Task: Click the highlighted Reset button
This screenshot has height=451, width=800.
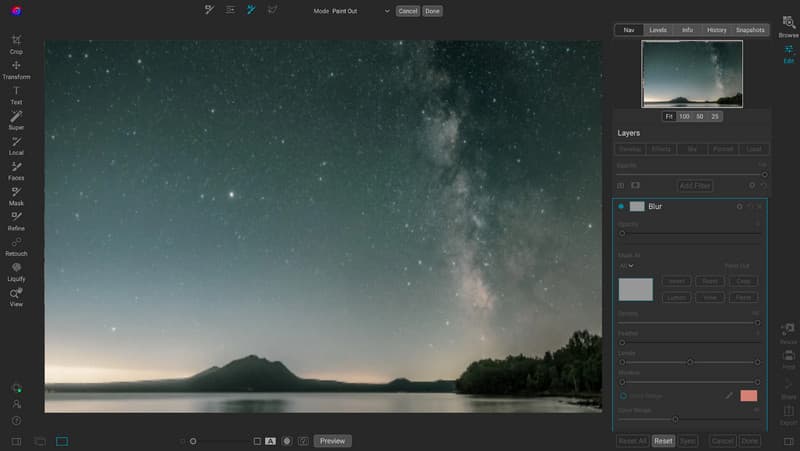Action: (x=663, y=441)
